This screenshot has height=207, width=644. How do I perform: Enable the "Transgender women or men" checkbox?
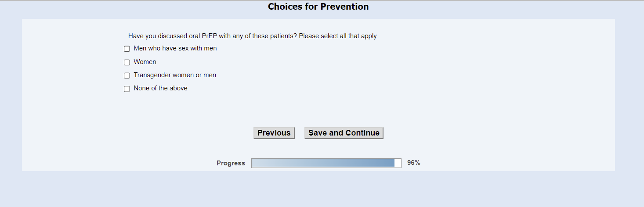click(x=127, y=75)
